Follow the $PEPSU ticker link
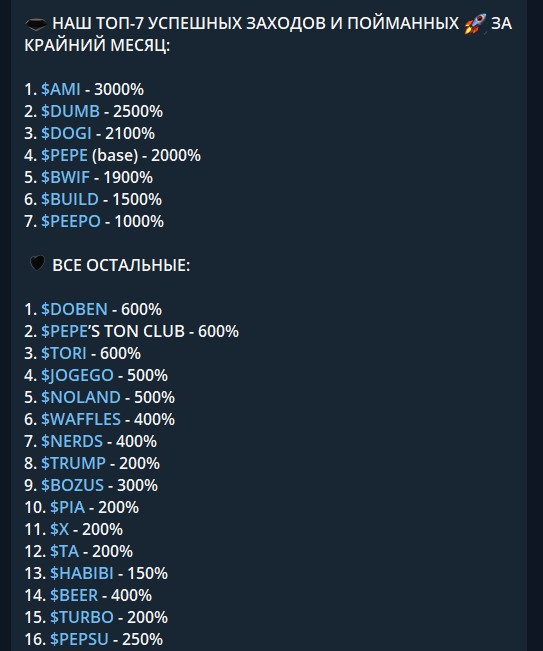543x651 pixels. pos(79,639)
